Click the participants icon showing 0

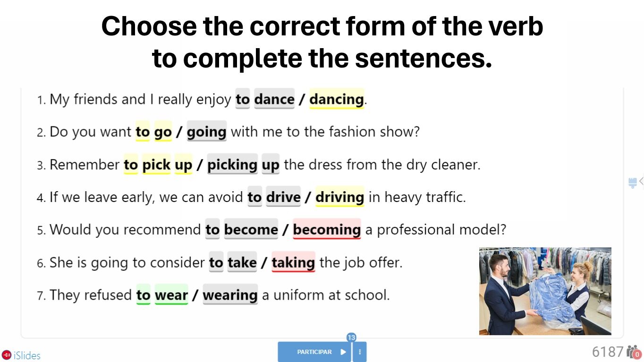click(x=634, y=352)
